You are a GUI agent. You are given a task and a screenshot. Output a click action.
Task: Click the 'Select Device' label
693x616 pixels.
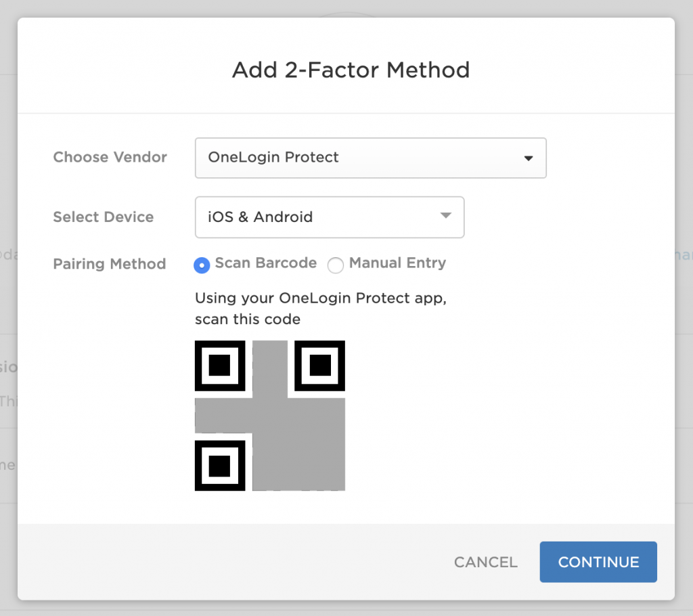point(104,217)
